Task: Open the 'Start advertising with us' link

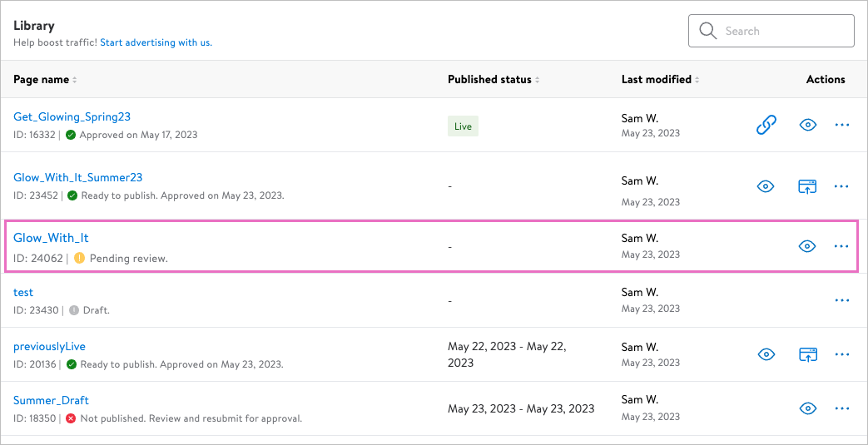Action: (x=156, y=42)
